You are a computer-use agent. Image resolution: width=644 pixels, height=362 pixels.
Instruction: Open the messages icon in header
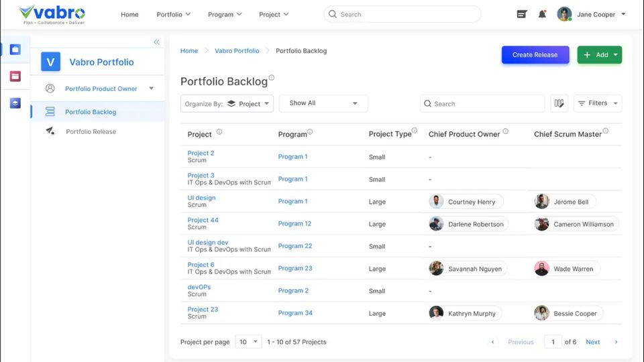tap(522, 14)
